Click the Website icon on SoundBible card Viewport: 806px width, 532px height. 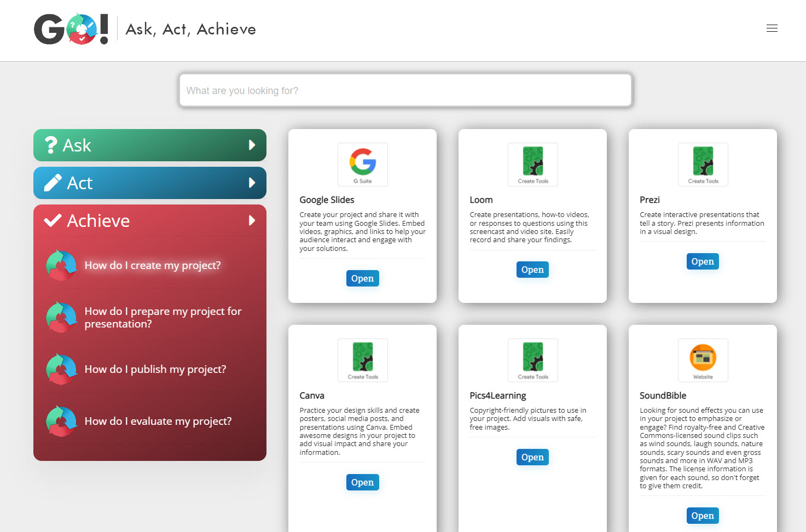pos(703,360)
